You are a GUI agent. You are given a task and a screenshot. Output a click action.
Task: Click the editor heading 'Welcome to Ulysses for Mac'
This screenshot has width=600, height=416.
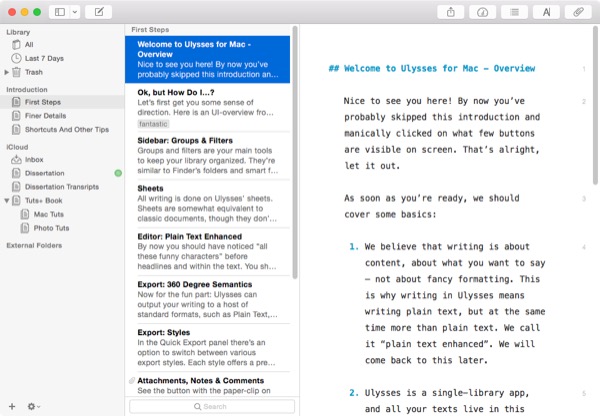[432, 69]
